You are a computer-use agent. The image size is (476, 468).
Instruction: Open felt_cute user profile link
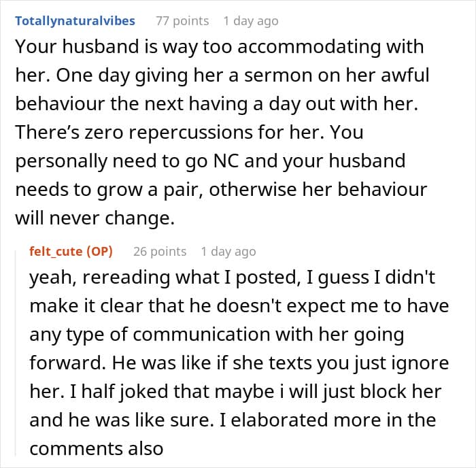click(x=56, y=251)
